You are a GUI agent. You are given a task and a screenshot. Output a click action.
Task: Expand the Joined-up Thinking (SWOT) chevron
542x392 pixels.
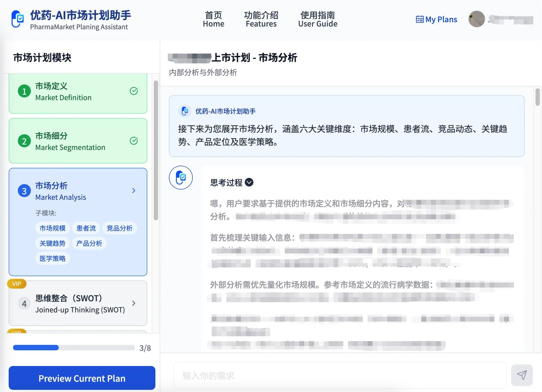pos(134,303)
